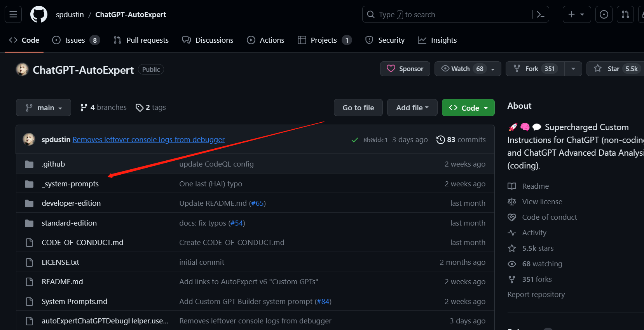Open the Report repository link

[536, 295]
